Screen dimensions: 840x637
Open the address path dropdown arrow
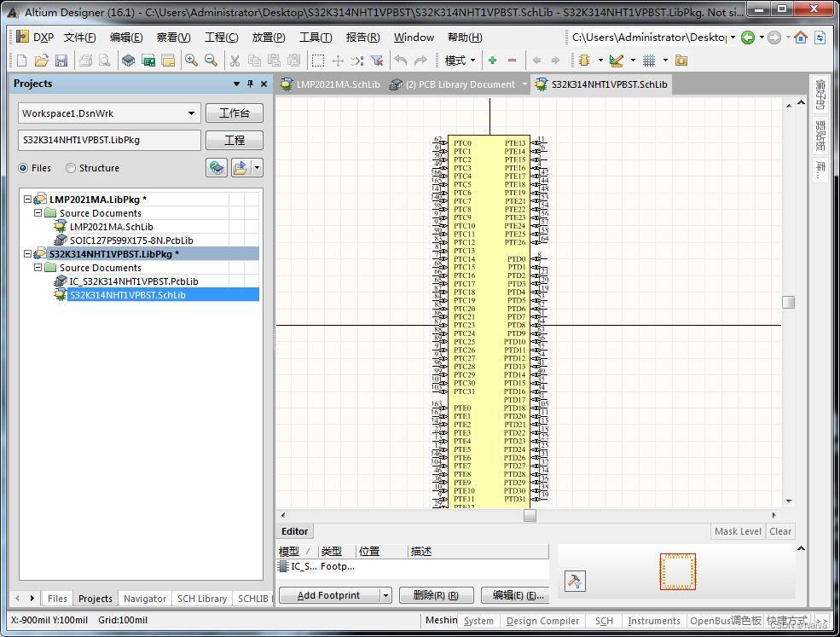point(733,37)
